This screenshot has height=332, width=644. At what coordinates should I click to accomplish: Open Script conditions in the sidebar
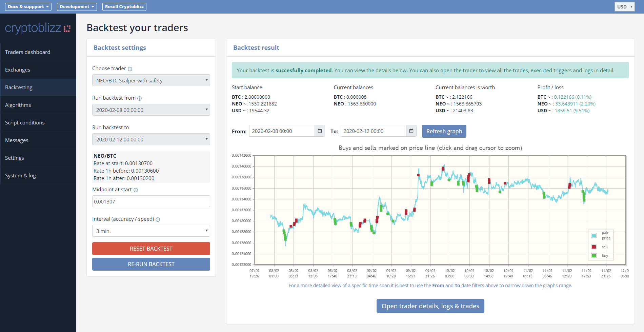(38, 123)
